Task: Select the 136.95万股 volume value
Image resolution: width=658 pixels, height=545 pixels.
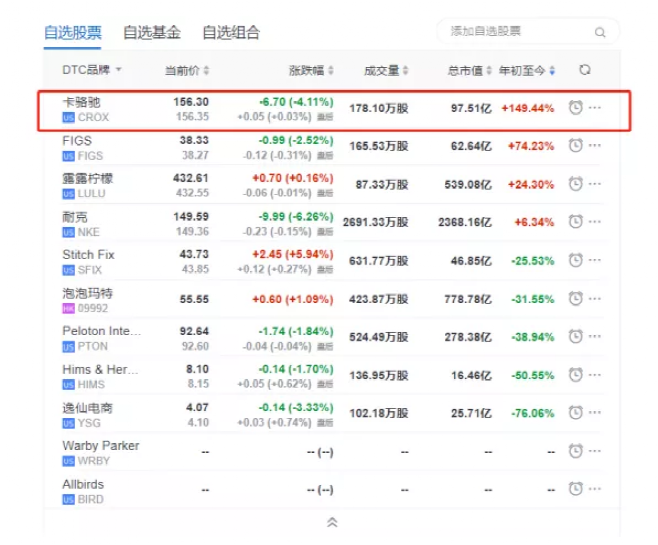Action: (379, 375)
